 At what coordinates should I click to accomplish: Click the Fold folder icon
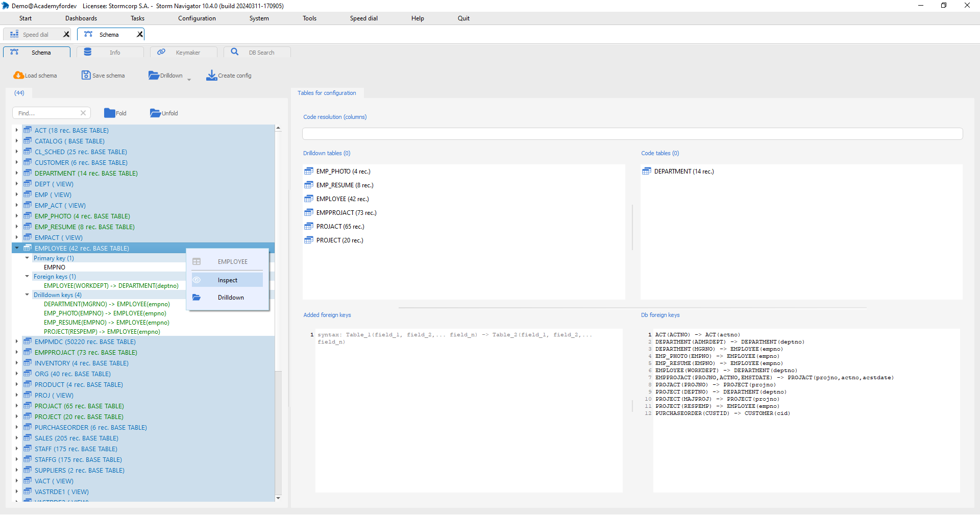(109, 113)
